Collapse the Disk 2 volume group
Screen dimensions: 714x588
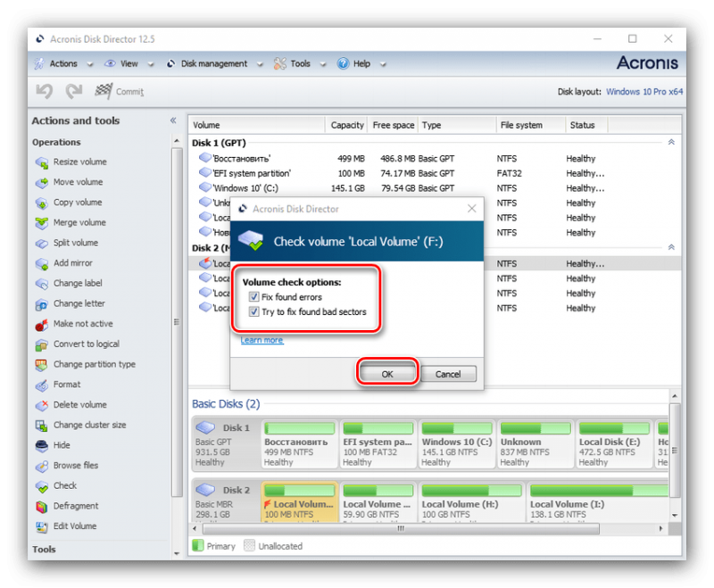[671, 247]
